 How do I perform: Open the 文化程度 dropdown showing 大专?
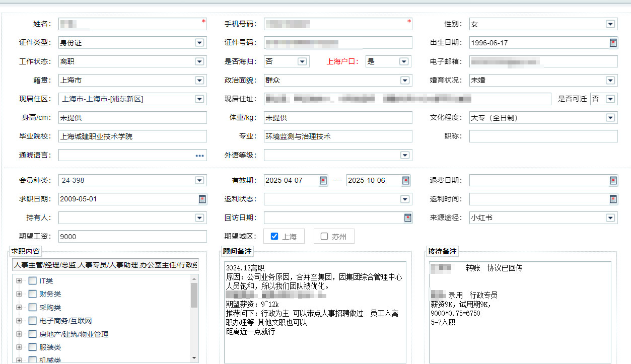click(x=611, y=118)
